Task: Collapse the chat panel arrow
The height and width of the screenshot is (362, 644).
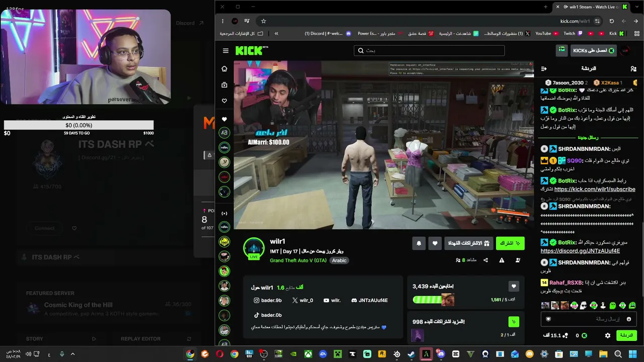Action: (543, 68)
